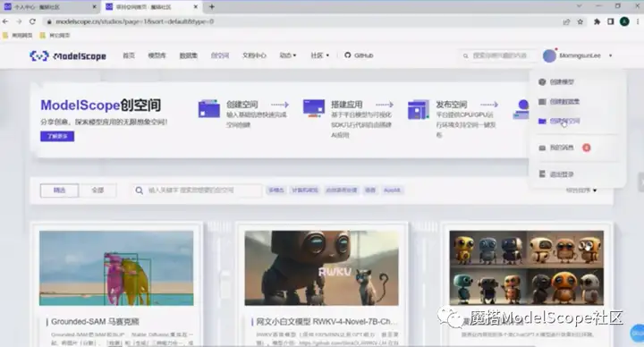Open the 文档中心 nav item
Viewport: 644px width, 347px height.
254,55
